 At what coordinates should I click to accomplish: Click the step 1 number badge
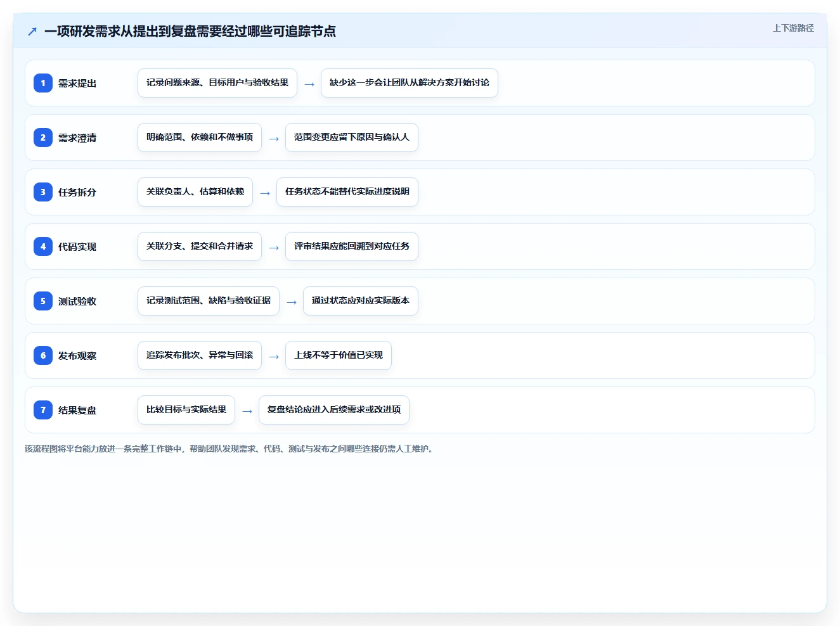click(x=43, y=83)
